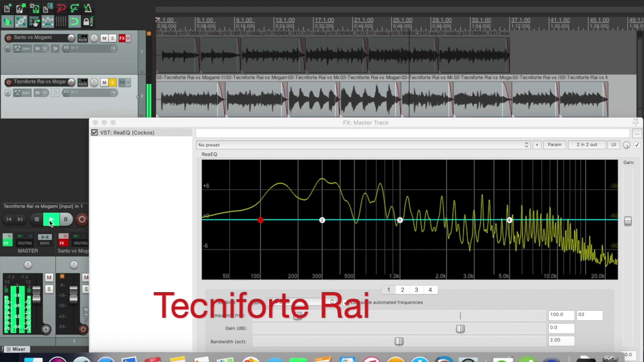Pause playback in transport

[65, 219]
